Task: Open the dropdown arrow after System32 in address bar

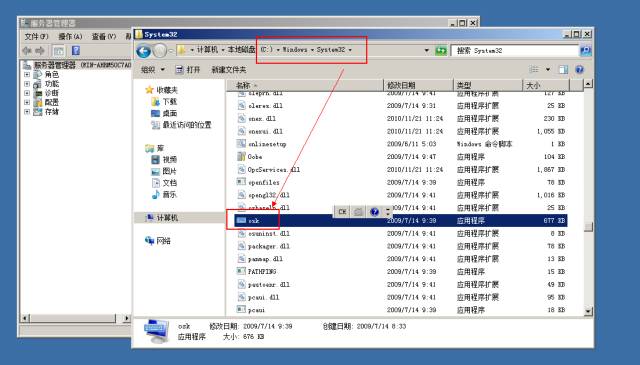Action: click(x=350, y=50)
